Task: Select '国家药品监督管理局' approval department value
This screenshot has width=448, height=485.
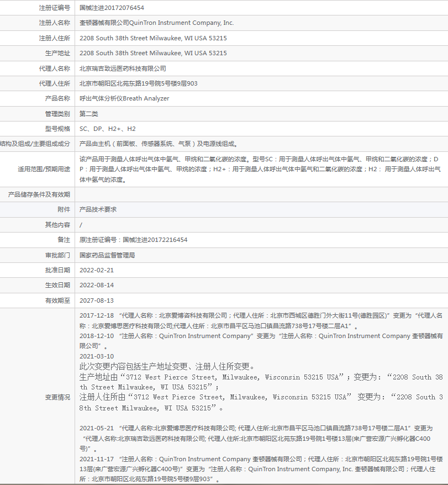Action: (x=107, y=255)
